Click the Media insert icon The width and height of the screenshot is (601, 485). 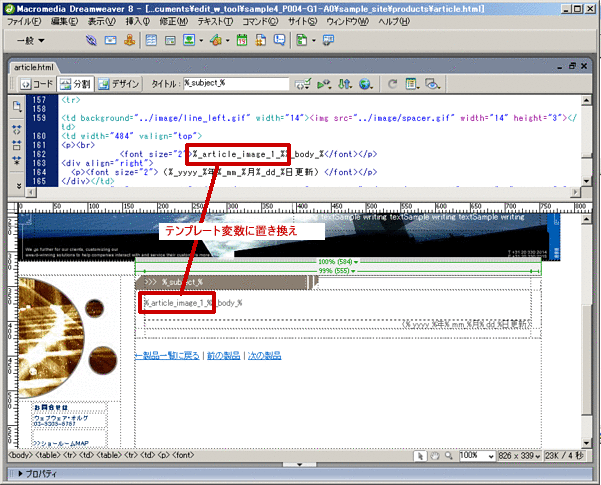(216, 40)
